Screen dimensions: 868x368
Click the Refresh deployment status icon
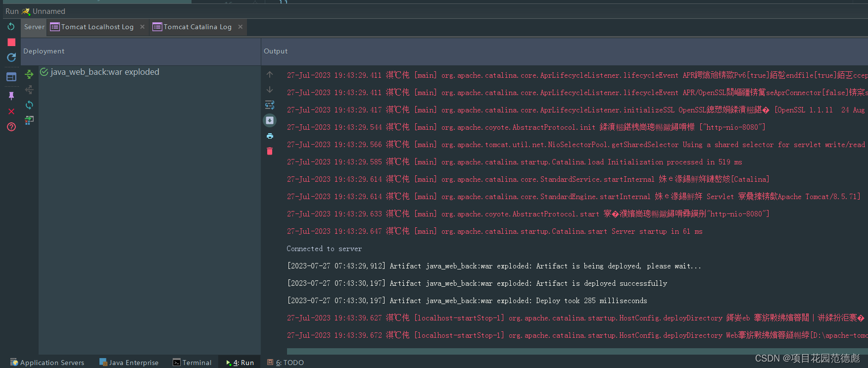coord(29,105)
